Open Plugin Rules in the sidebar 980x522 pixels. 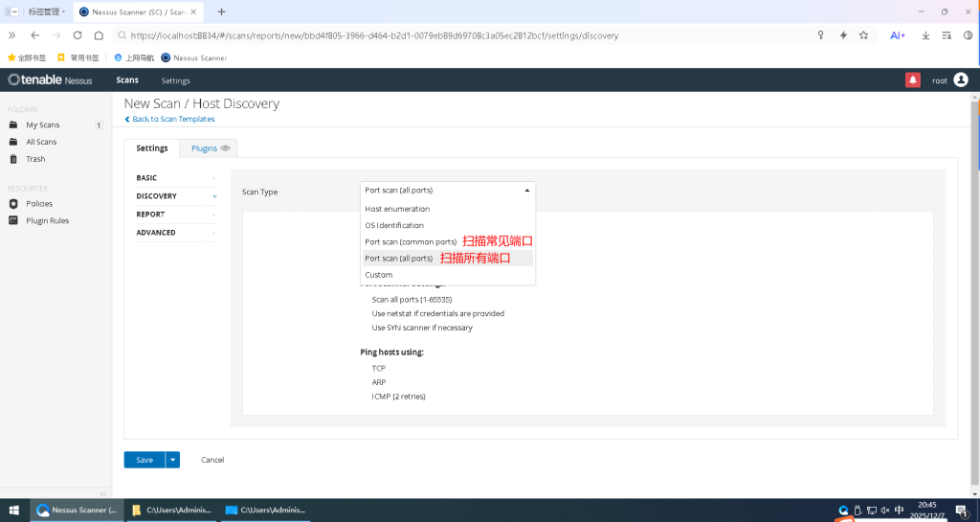coord(47,220)
